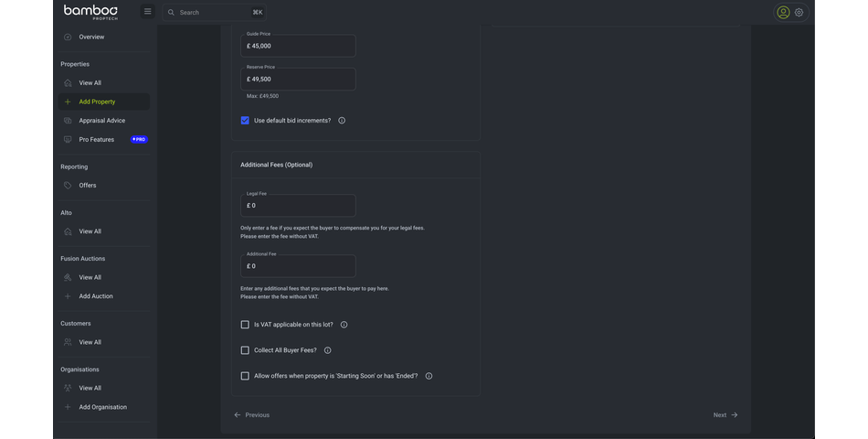This screenshot has width=868, height=439.
Task: Open Offers under Reporting
Action: coord(88,186)
